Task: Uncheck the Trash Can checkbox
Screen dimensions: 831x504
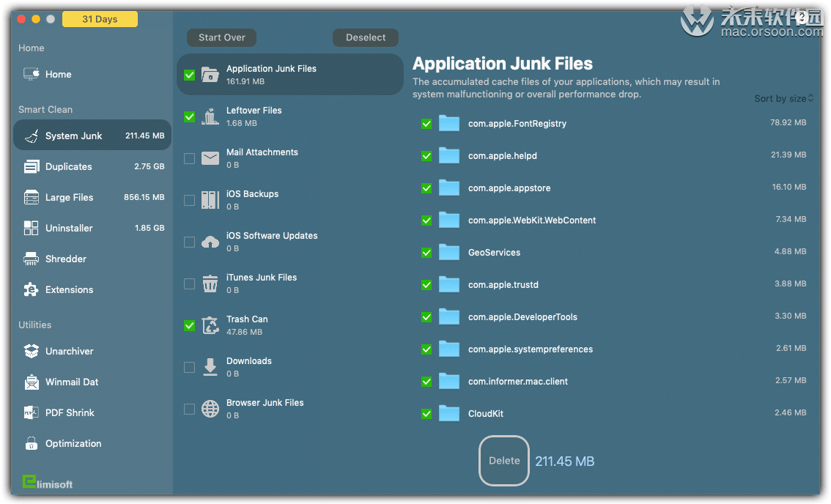Action: [x=189, y=325]
